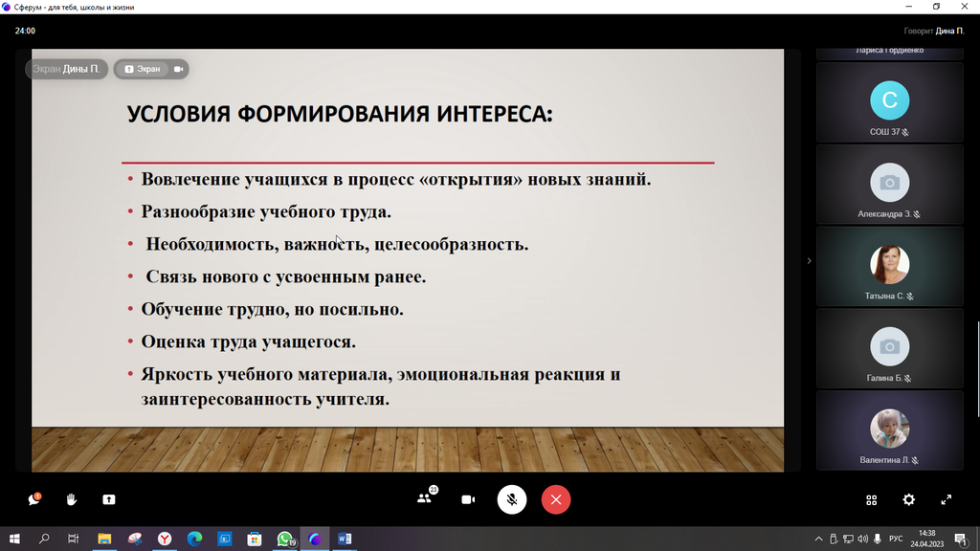The width and height of the screenshot is (980, 551).
Task: Open WhatsApp from the taskbar
Action: tap(285, 539)
